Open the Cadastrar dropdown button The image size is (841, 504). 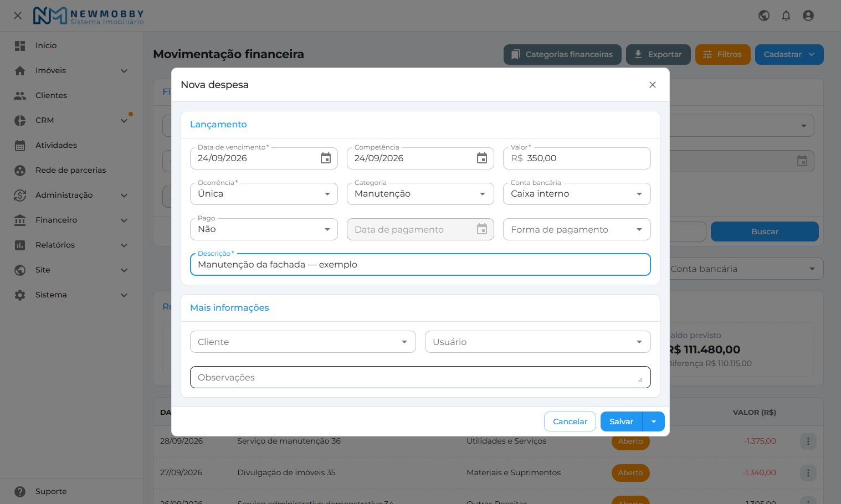pos(789,54)
